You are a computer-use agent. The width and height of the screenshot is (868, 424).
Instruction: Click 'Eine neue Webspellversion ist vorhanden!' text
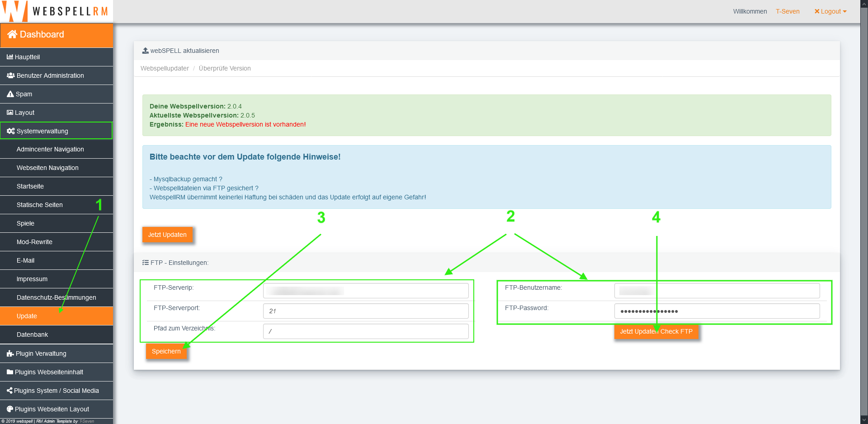click(x=245, y=124)
